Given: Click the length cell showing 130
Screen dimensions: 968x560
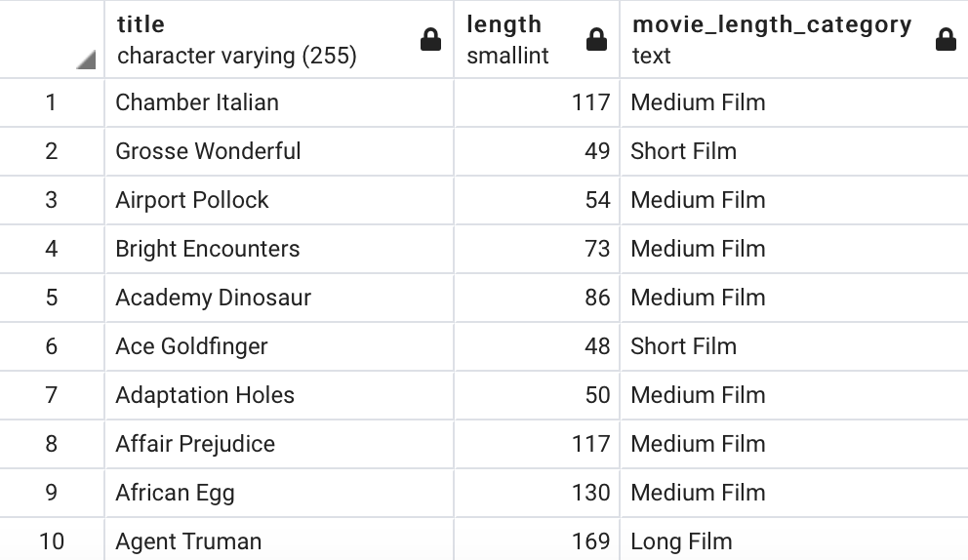Looking at the screenshot, I should coord(537,493).
